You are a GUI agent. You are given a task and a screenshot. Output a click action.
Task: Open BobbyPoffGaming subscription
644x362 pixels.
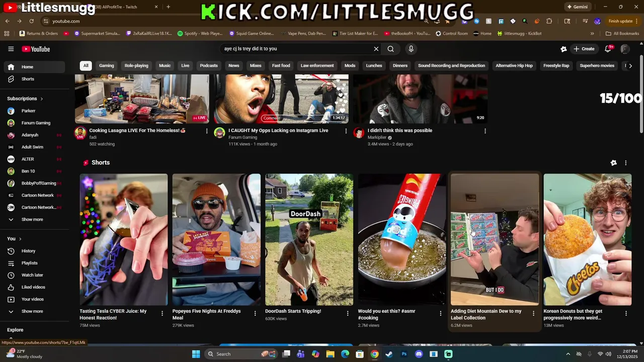pos(33,183)
